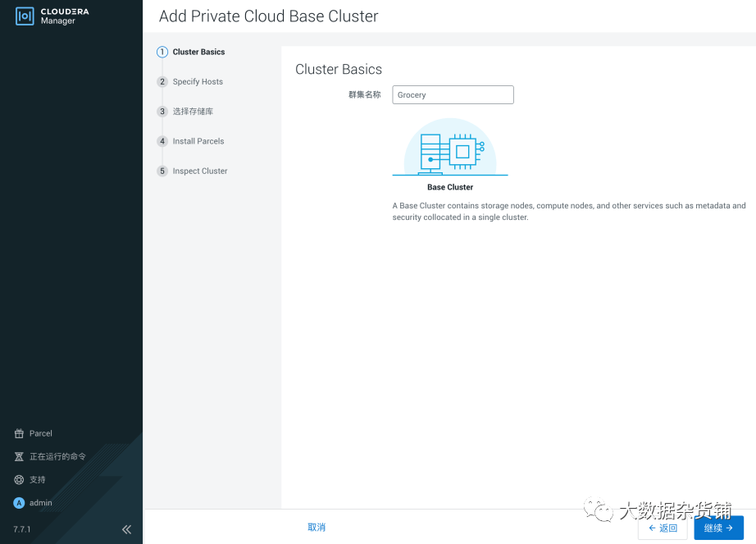Click the Cluster Basics heading

pos(339,70)
